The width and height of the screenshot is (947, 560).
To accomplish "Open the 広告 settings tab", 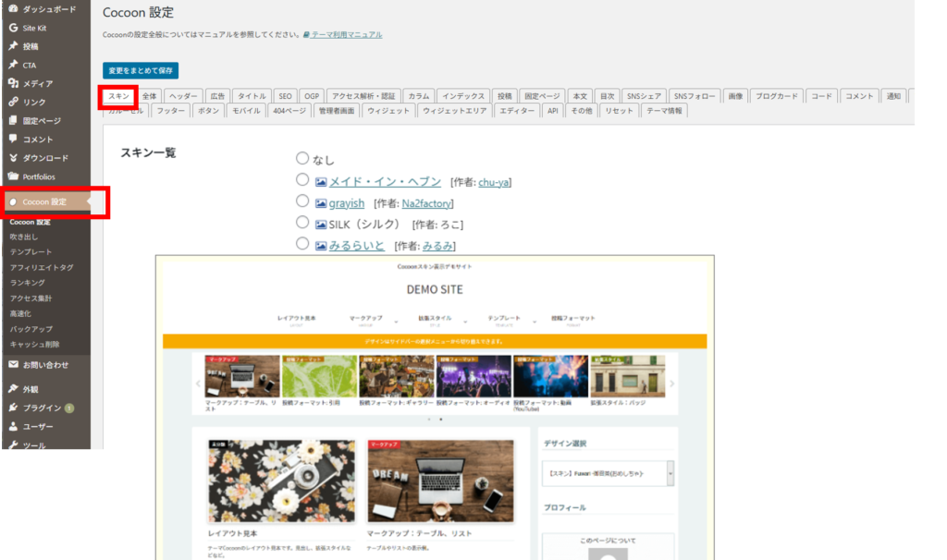I will tap(217, 96).
